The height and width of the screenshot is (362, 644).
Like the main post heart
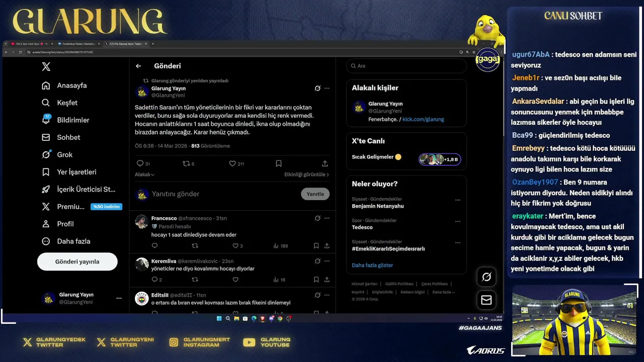click(x=232, y=163)
